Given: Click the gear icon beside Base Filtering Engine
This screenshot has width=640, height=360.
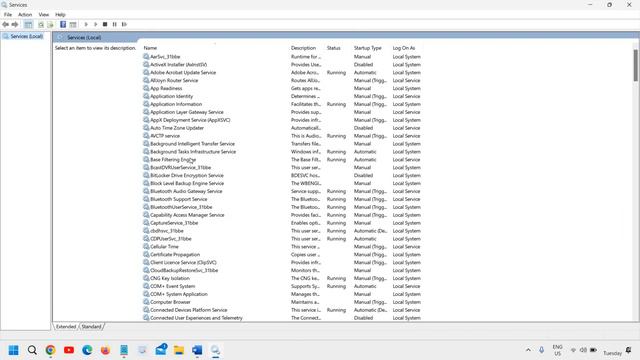Looking at the screenshot, I should (146, 160).
